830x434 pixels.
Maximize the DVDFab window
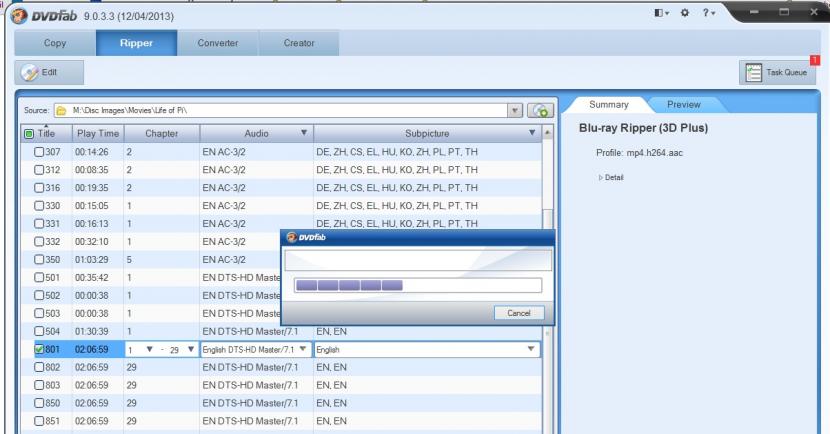click(784, 12)
